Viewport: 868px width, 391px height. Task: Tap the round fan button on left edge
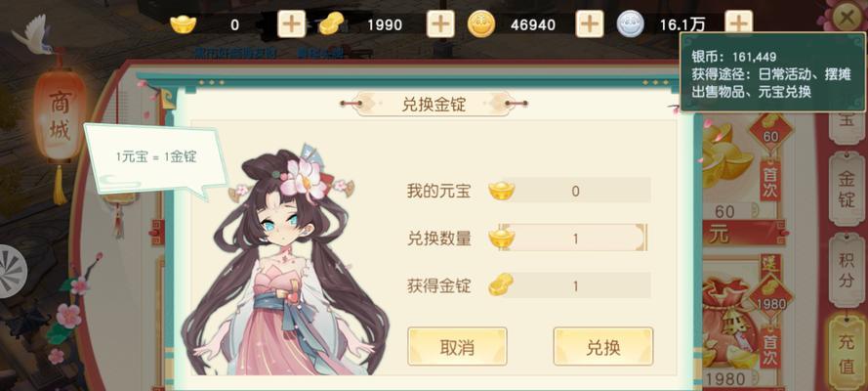[x=12, y=272]
